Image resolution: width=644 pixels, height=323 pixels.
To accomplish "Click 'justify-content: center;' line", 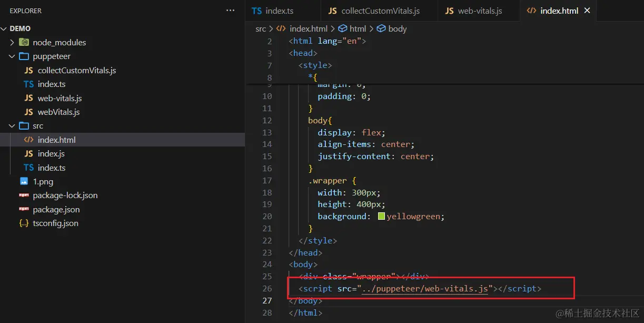I will (x=375, y=156).
